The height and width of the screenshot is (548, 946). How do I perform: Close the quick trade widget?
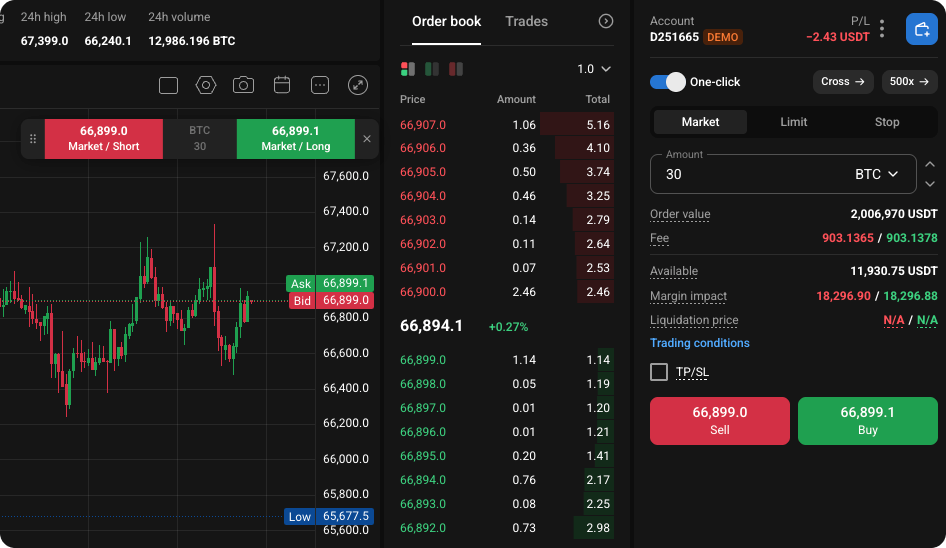point(367,139)
